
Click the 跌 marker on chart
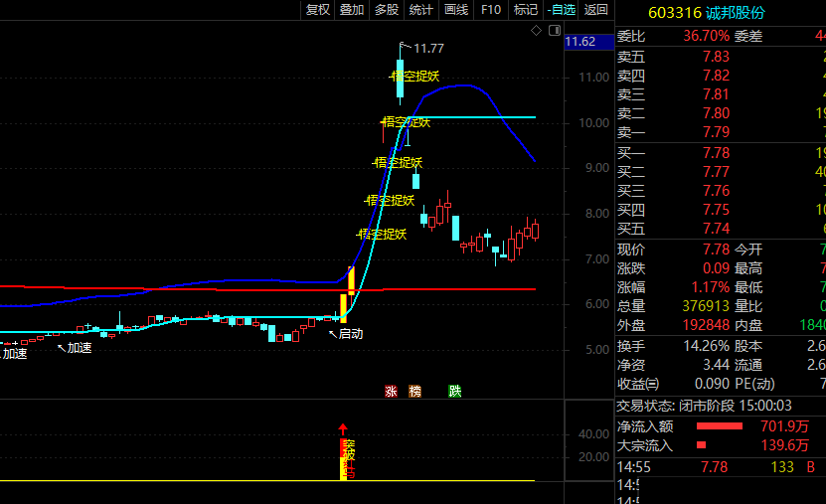point(455,392)
